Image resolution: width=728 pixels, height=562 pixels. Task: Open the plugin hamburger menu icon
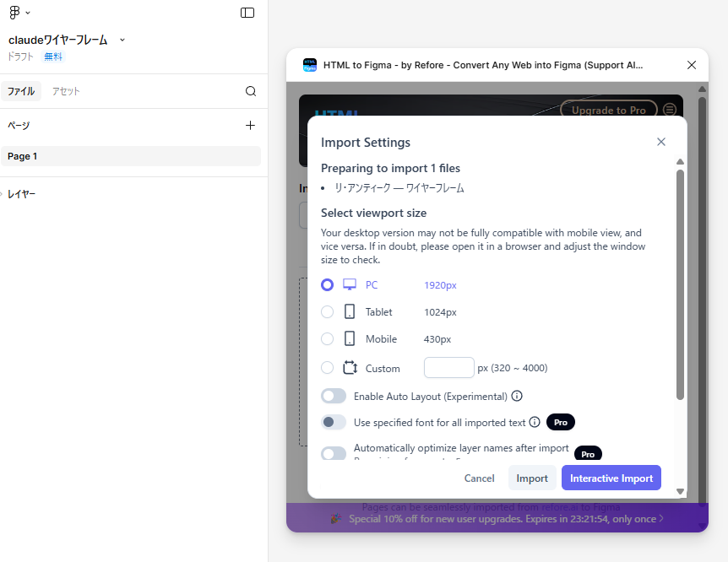point(670,110)
